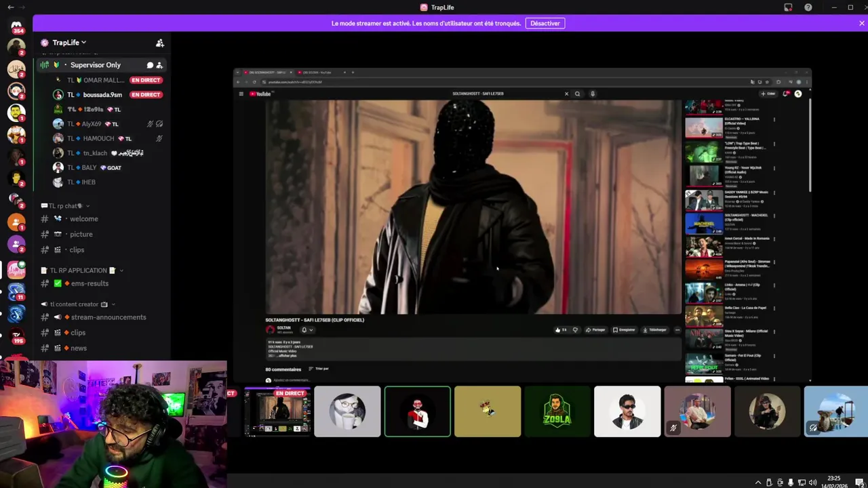
Task: Open the YouTube hamburger menu in stream
Action: 241,94
